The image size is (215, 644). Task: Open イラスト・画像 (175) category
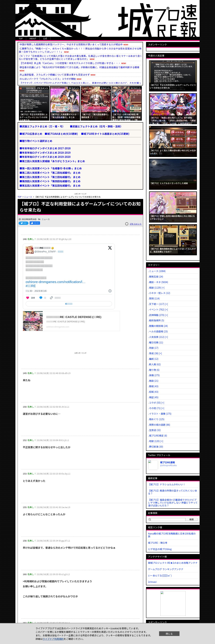(160, 414)
